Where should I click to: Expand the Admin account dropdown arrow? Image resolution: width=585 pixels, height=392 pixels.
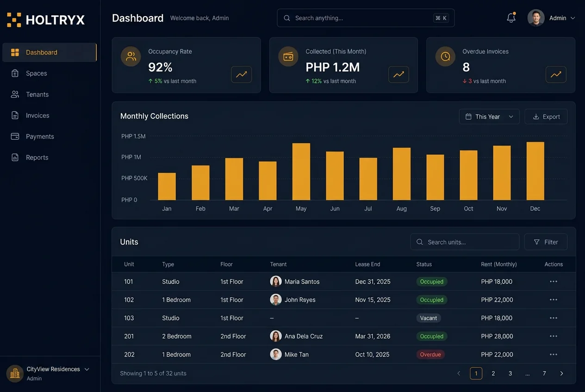[573, 18]
